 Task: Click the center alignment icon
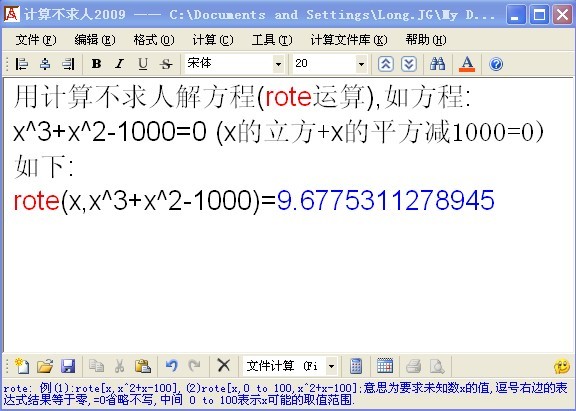pyautogui.click(x=45, y=64)
